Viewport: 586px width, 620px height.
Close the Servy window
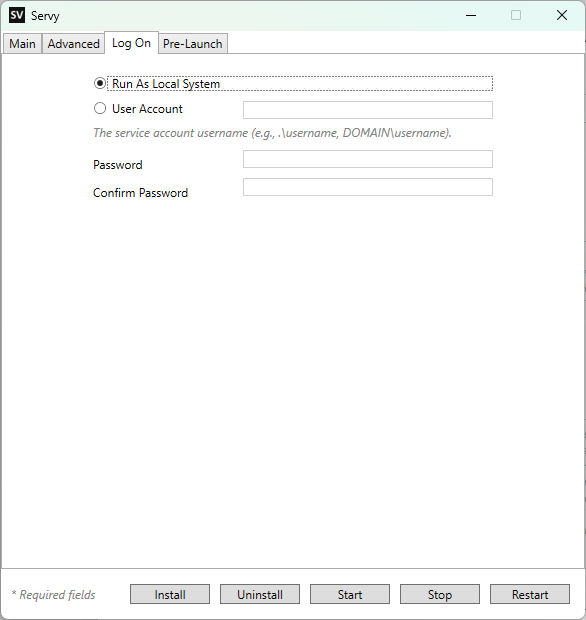(561, 15)
